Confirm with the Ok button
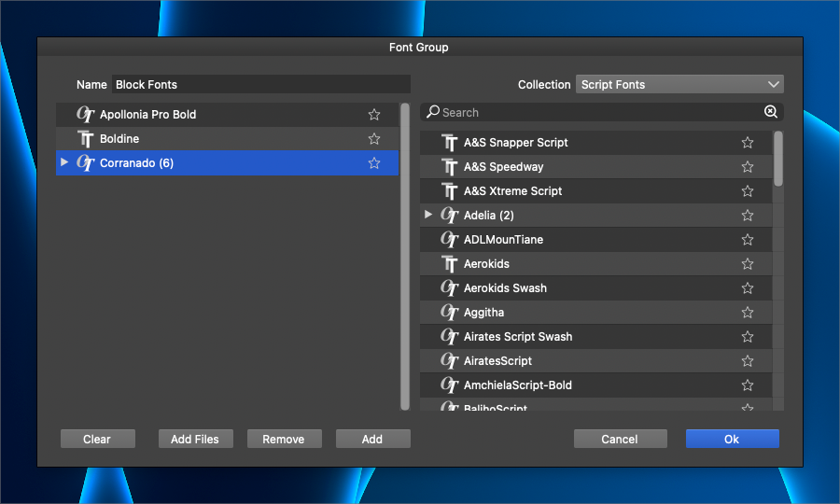Viewport: 840px width, 504px height. click(x=732, y=439)
